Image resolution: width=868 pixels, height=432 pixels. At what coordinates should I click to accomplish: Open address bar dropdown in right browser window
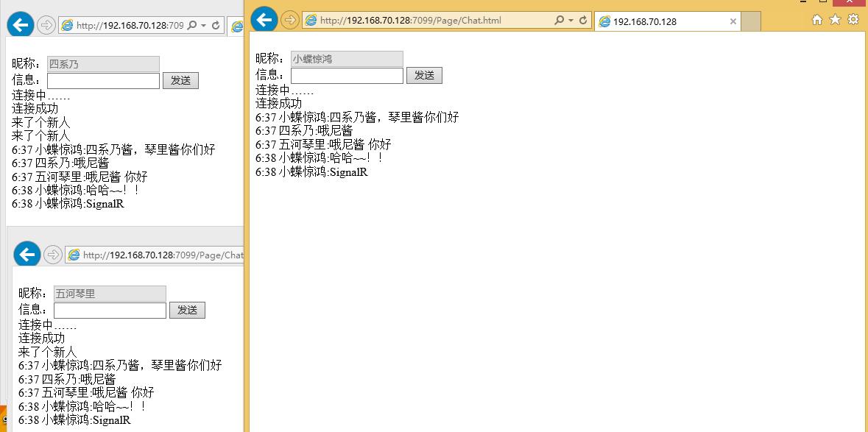[x=571, y=21]
